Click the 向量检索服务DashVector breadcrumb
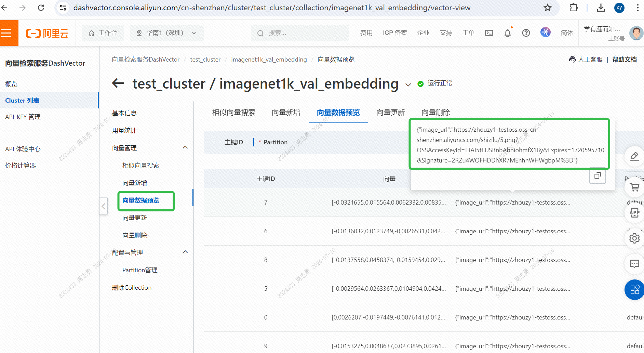 pos(146,60)
